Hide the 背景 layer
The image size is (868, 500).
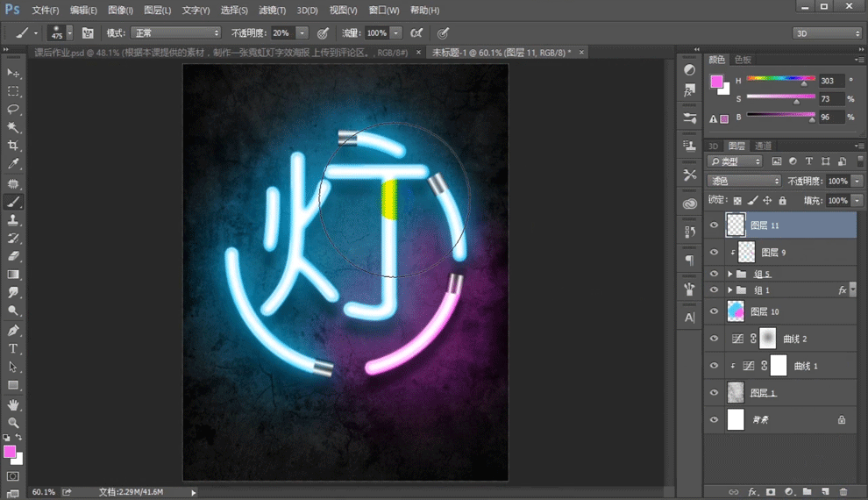(x=714, y=419)
